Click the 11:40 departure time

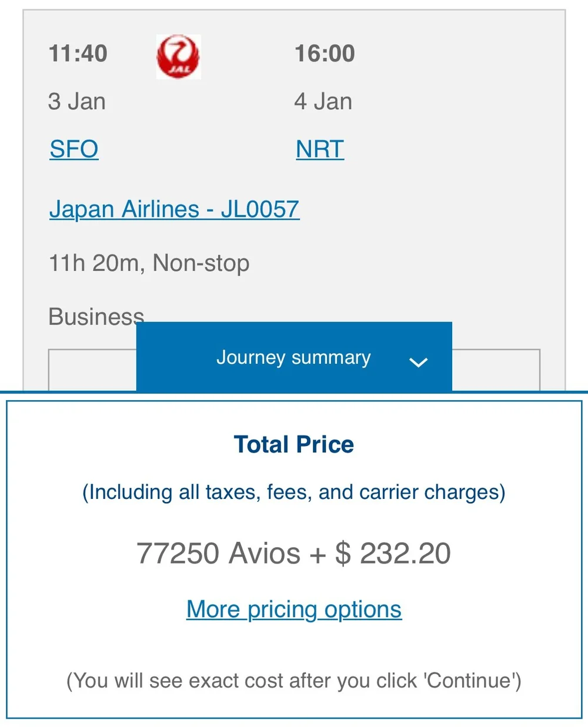[x=78, y=53]
